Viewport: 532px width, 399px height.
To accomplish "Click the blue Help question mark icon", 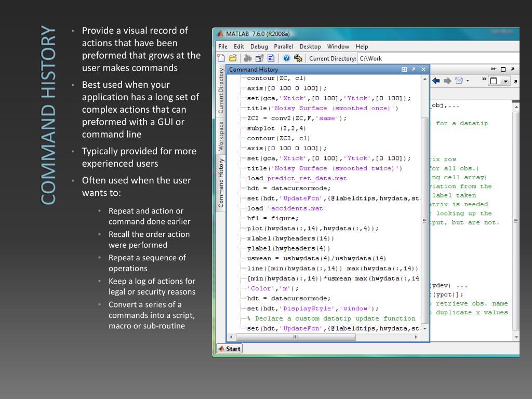I will 286,58.
